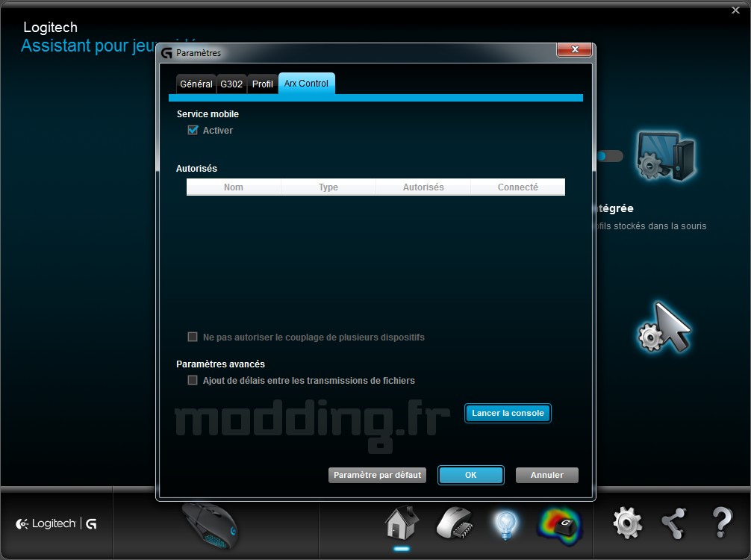Open lighting settings light bulb icon
This screenshot has height=560, width=751.
pyautogui.click(x=506, y=524)
